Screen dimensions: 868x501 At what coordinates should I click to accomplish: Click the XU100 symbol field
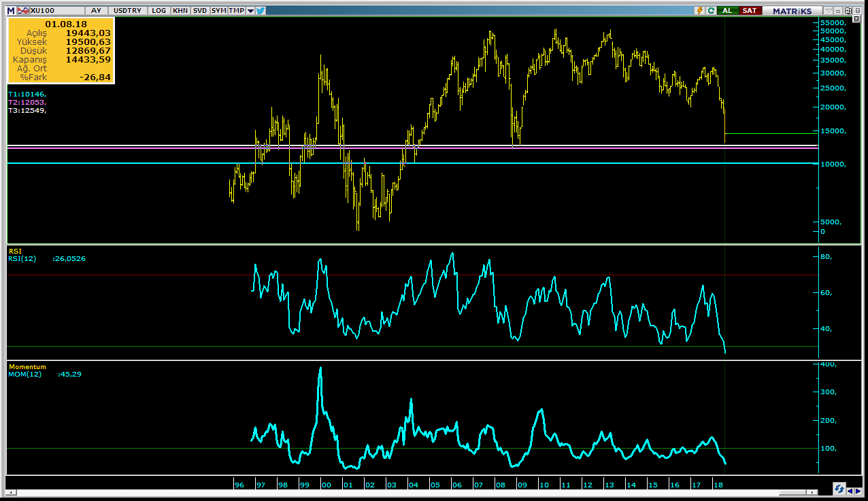click(56, 11)
